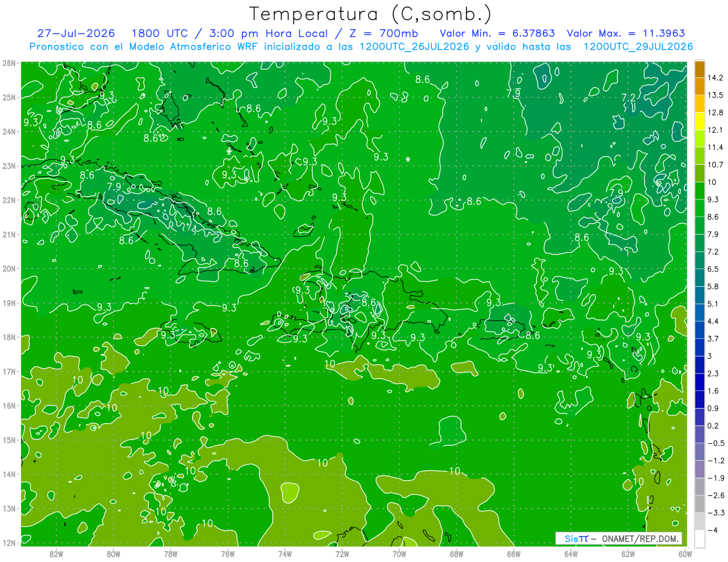Viewport: 728px width, 562px height.
Task: Pick the dark blue swatch between 1.6 and 2.3
Action: point(699,382)
